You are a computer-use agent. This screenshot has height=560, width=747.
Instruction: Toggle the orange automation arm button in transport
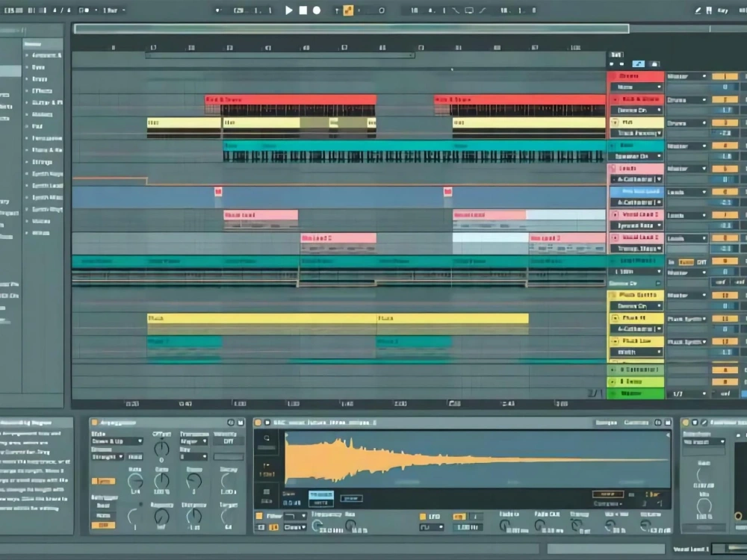[348, 10]
